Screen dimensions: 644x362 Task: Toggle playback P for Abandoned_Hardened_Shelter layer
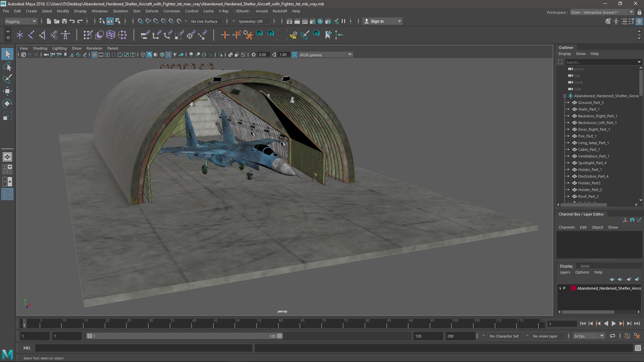pos(564,288)
